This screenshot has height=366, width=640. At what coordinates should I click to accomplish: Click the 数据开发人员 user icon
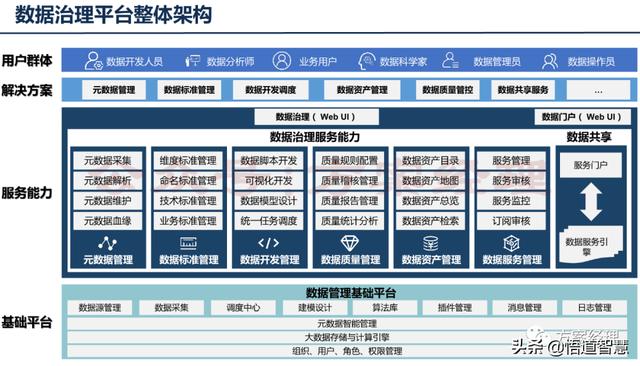(x=93, y=61)
